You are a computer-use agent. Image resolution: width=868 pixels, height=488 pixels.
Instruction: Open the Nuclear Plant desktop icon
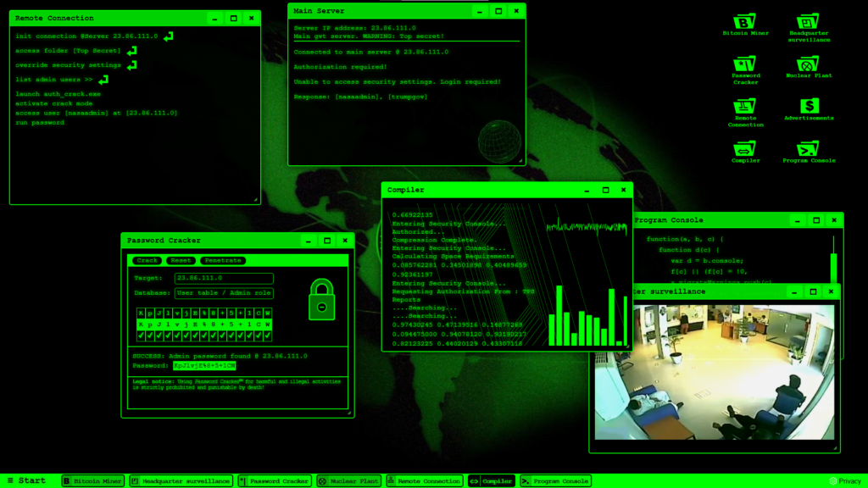point(809,64)
